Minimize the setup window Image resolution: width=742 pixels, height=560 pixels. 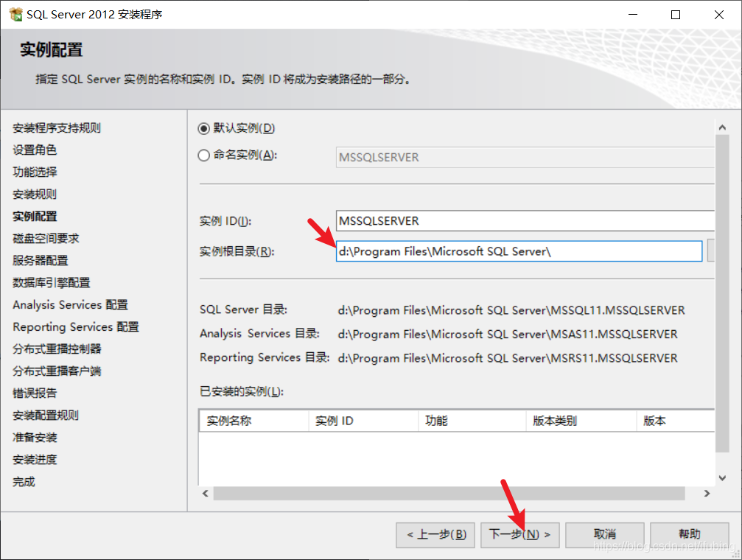tap(633, 15)
